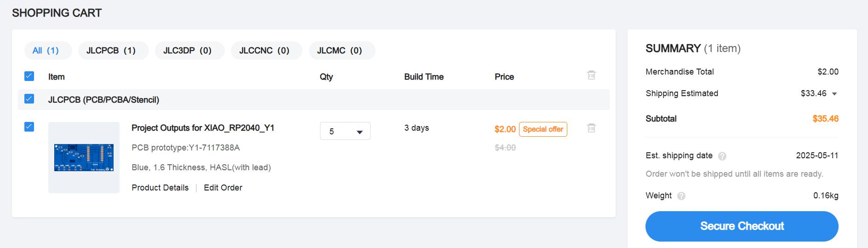Select the All (1) tab
868x248 pixels.
46,51
